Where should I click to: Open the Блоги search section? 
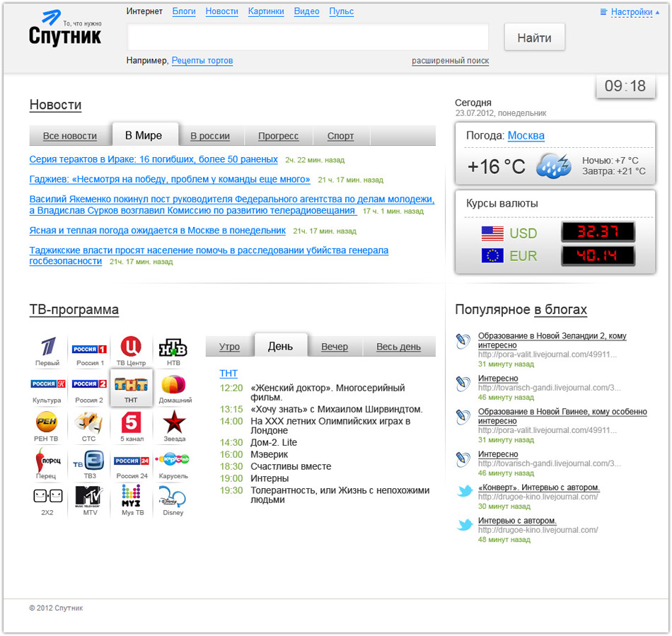point(184,11)
